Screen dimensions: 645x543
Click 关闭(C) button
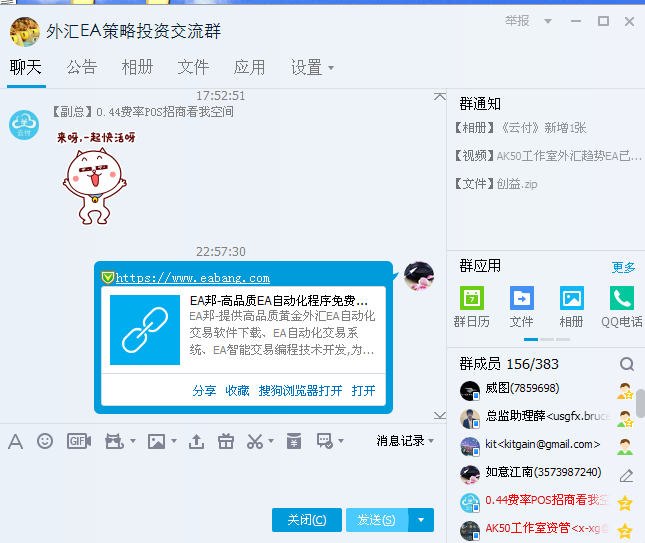307,520
